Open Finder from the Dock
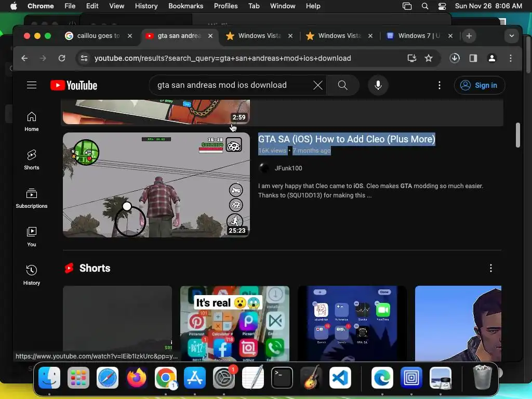 pos(49,378)
